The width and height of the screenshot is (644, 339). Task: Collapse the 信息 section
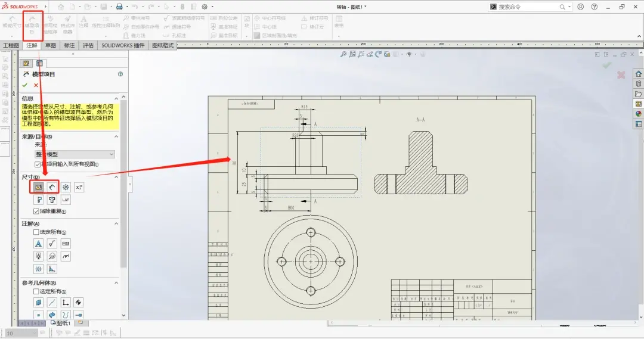coord(116,98)
